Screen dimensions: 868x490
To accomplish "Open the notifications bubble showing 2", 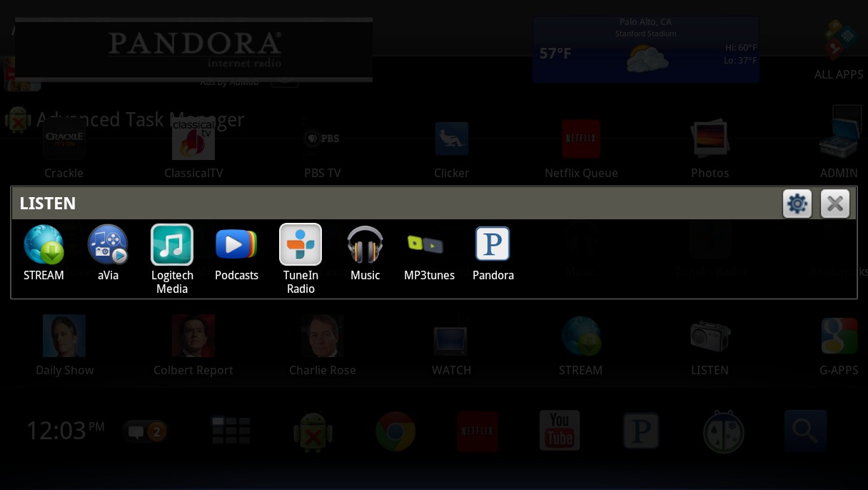I will pos(145,431).
